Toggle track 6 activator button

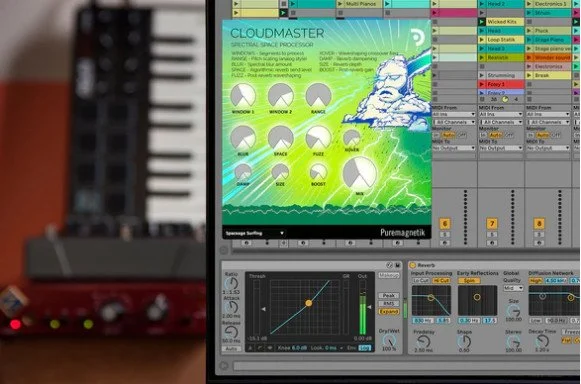tap(445, 224)
